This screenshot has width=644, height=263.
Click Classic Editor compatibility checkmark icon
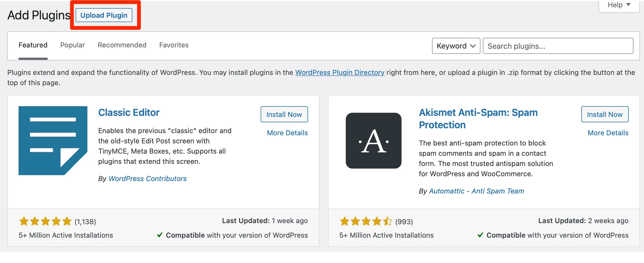coord(160,235)
